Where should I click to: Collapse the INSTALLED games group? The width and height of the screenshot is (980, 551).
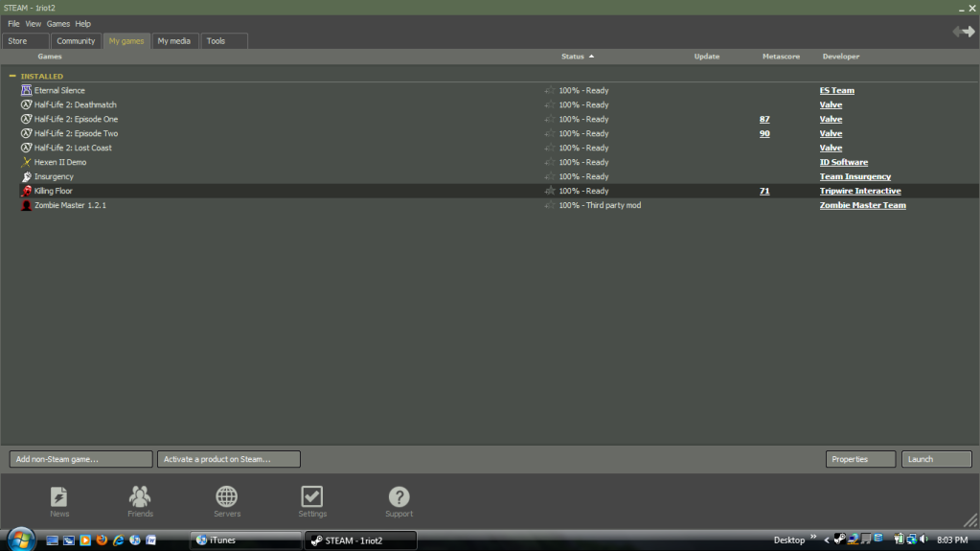(12, 76)
